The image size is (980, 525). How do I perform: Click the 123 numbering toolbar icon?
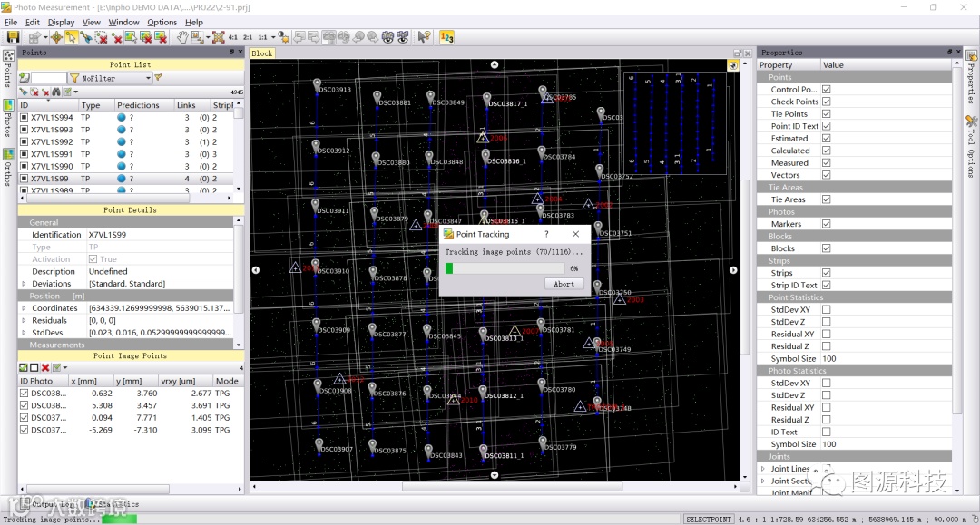click(x=446, y=37)
